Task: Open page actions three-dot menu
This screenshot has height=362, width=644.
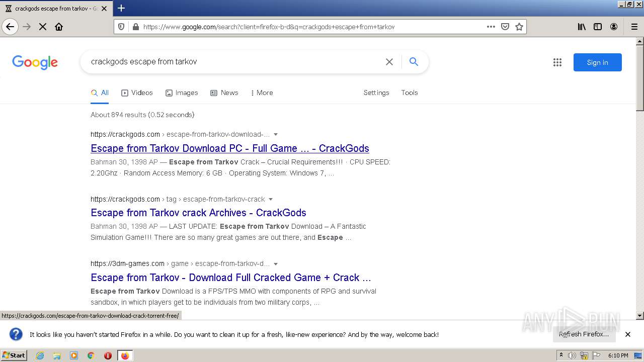Action: click(x=491, y=27)
